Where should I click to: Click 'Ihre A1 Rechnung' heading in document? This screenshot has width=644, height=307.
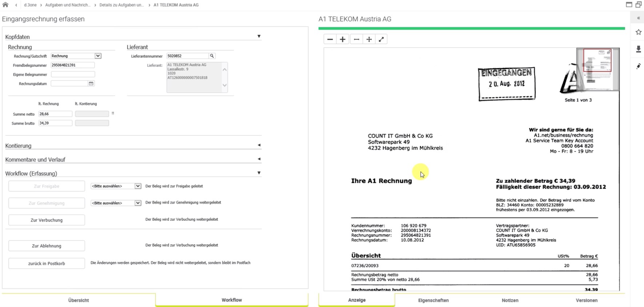pyautogui.click(x=381, y=181)
